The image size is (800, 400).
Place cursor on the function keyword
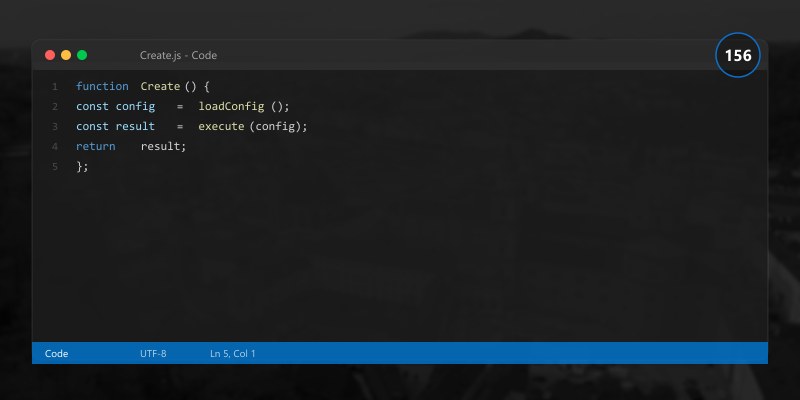coord(102,87)
